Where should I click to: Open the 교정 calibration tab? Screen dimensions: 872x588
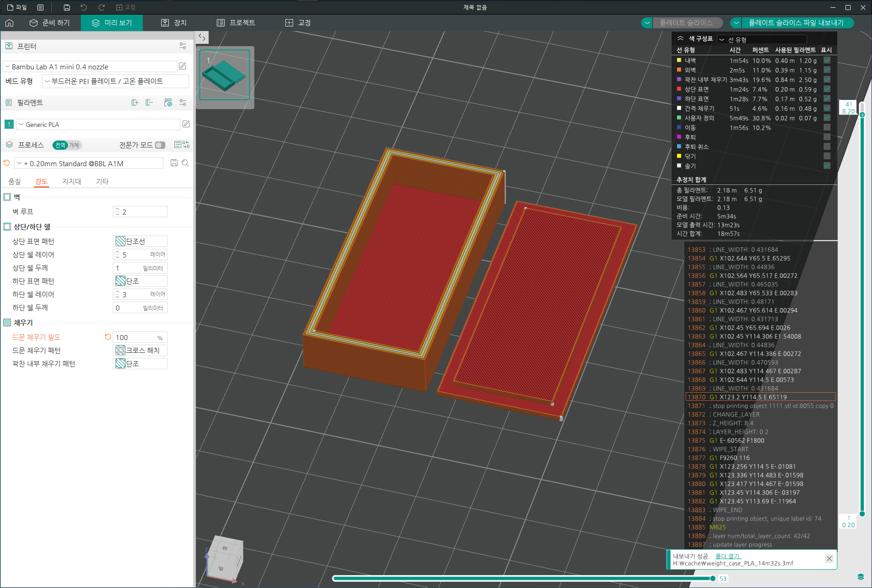point(298,23)
